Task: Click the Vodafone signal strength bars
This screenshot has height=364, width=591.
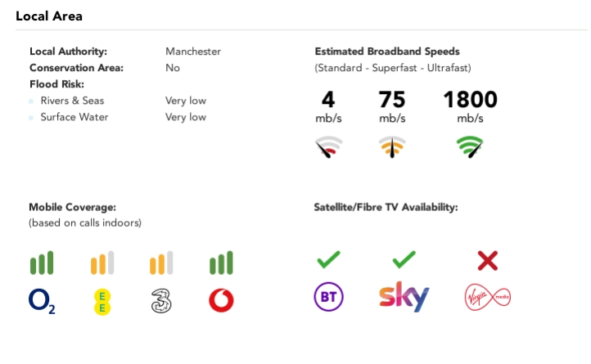Action: pyautogui.click(x=221, y=263)
